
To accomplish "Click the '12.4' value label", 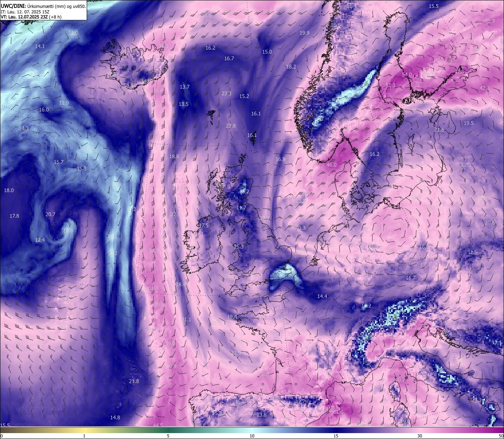I will [x=40, y=240].
